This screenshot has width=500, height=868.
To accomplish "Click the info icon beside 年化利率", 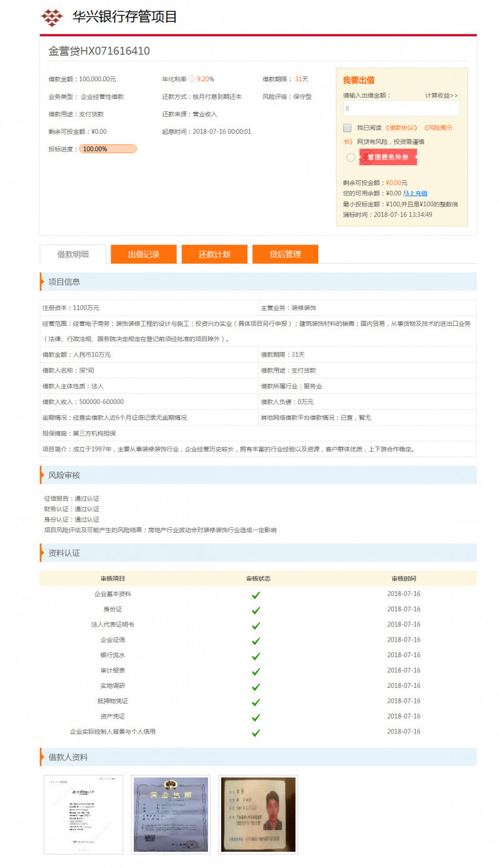I will click(x=192, y=79).
